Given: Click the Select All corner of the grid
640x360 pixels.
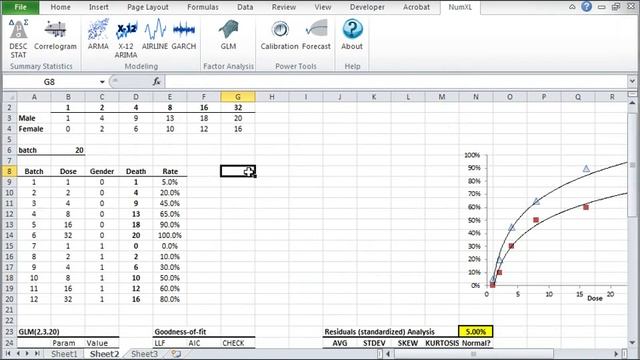Looking at the screenshot, I should (10, 97).
